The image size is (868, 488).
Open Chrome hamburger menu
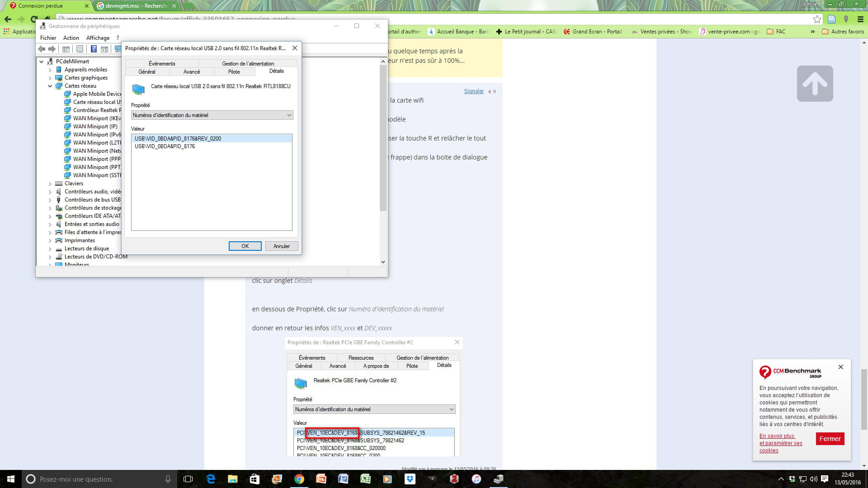[x=860, y=19]
